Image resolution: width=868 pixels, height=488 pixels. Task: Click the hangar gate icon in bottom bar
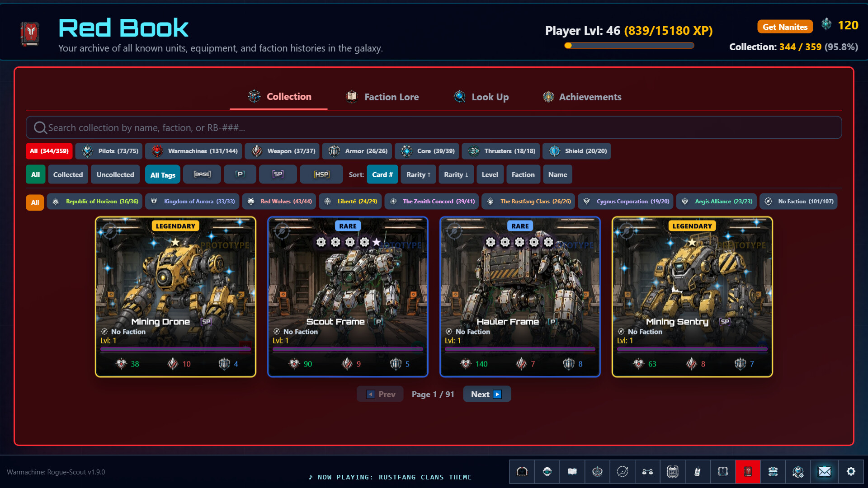[x=522, y=472]
